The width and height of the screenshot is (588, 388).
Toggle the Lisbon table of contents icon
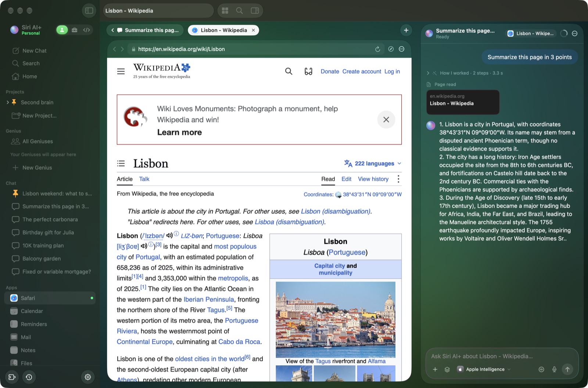point(121,163)
